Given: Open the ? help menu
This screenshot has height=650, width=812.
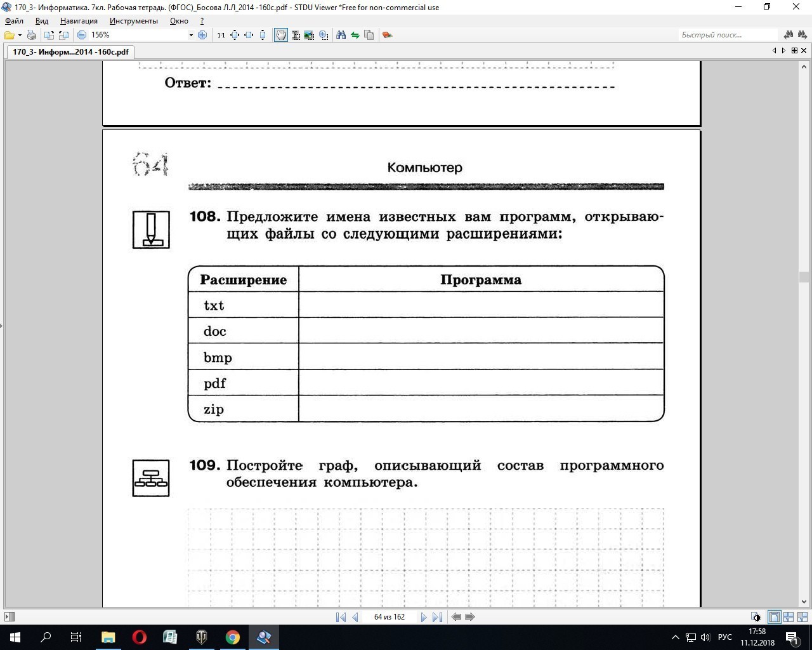Looking at the screenshot, I should pyautogui.click(x=202, y=21).
